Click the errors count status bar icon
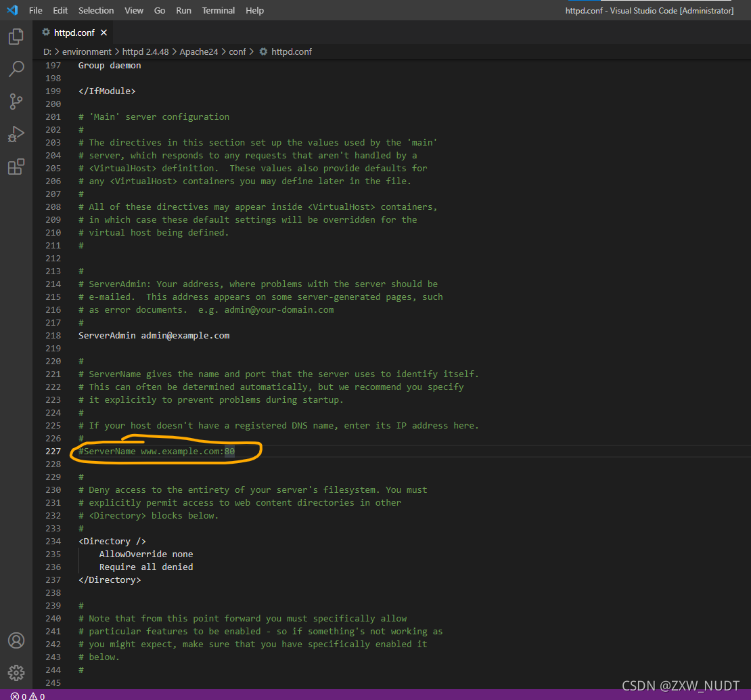The image size is (751, 700). coord(18,696)
